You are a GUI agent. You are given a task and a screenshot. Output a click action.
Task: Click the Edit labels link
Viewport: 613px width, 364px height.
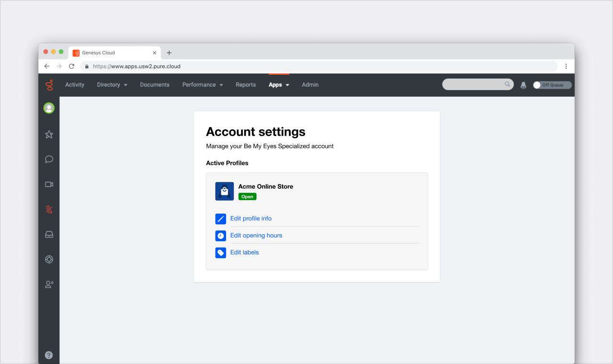coord(244,252)
